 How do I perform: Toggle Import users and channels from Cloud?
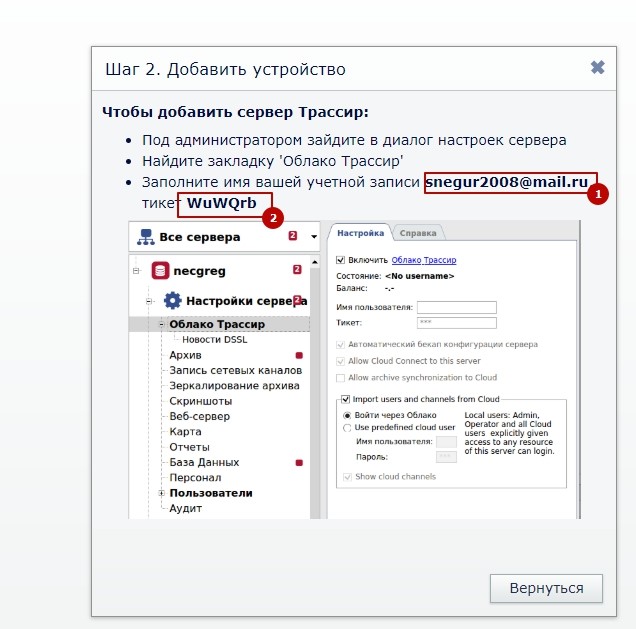[x=345, y=399]
